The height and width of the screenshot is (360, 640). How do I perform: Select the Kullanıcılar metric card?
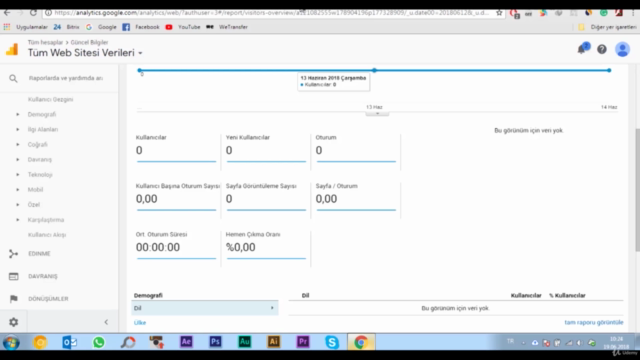pyautogui.click(x=176, y=149)
